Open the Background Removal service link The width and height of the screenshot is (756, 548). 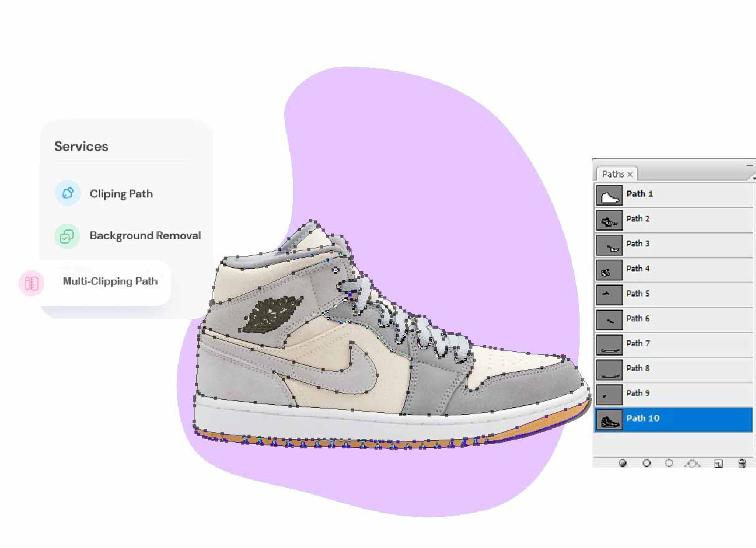145,235
